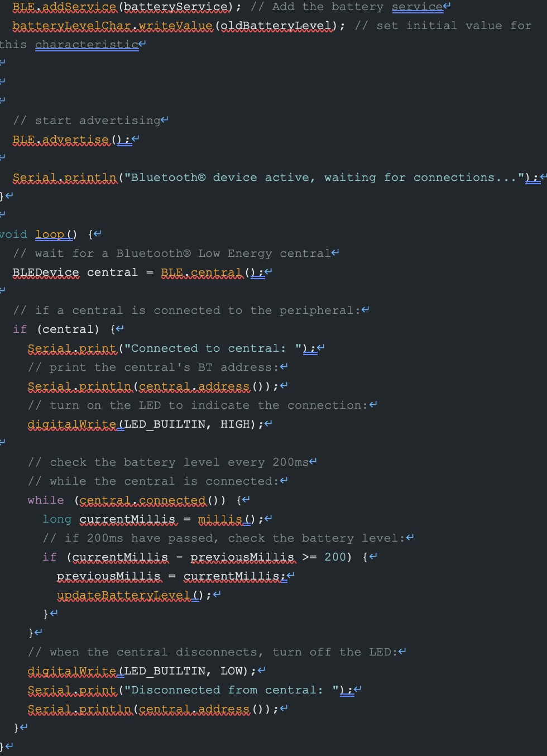547x756 pixels.
Task: Click Serial.print "Disconnected from central: " line
Action: pos(191,690)
